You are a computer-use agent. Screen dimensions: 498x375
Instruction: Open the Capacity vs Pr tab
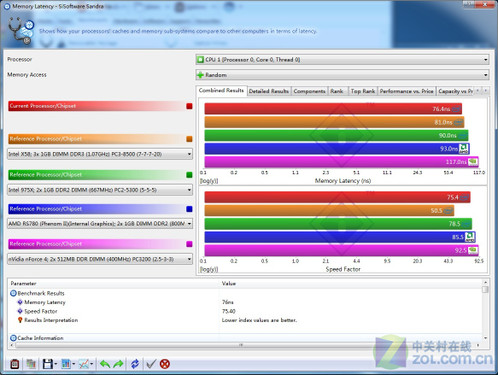[x=455, y=91]
